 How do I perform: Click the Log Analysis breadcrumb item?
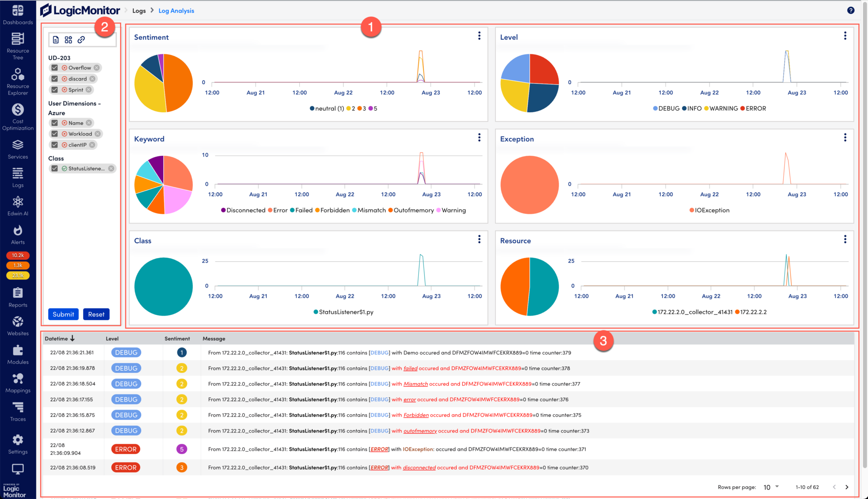point(176,10)
